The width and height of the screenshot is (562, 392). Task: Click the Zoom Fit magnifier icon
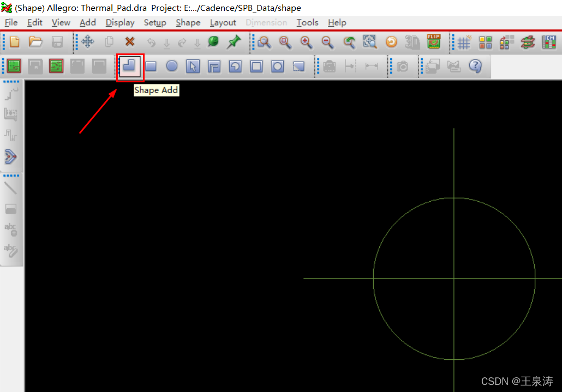coord(285,42)
